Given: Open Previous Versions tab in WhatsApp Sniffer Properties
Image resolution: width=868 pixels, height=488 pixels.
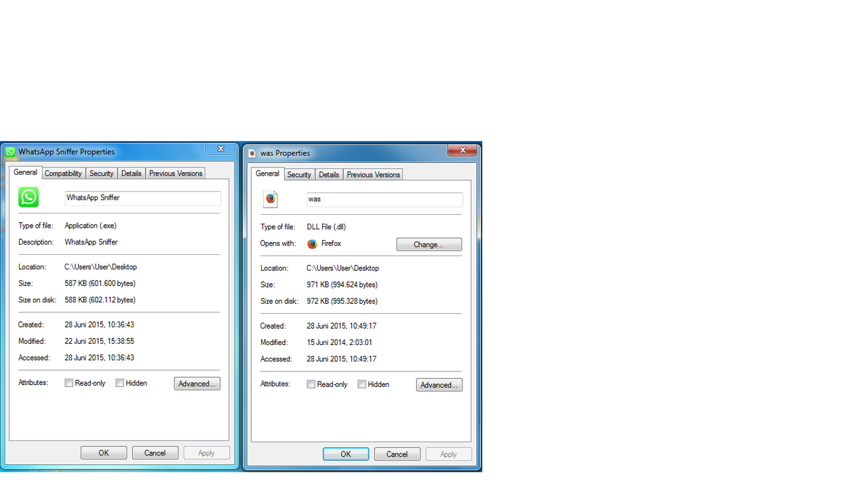Looking at the screenshot, I should [176, 174].
